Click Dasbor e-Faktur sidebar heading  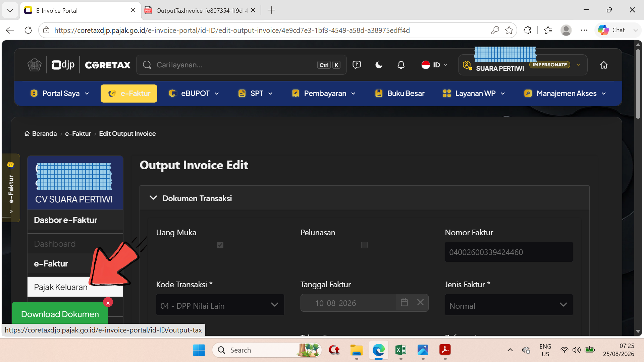[x=65, y=220]
